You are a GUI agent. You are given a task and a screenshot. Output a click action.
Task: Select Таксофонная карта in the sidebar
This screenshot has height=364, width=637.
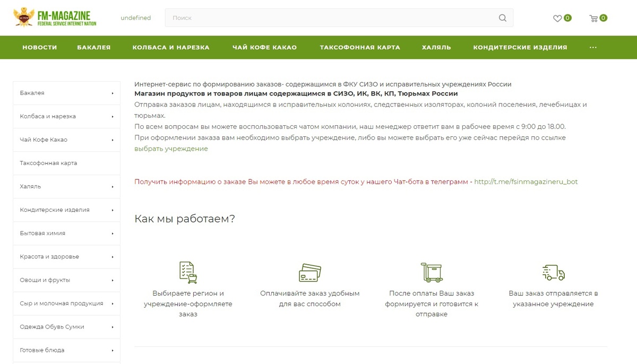click(x=48, y=163)
